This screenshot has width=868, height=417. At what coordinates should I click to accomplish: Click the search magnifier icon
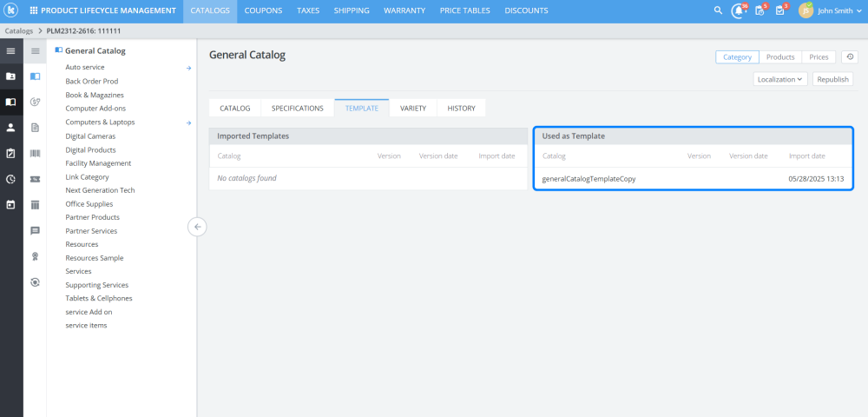click(x=718, y=10)
